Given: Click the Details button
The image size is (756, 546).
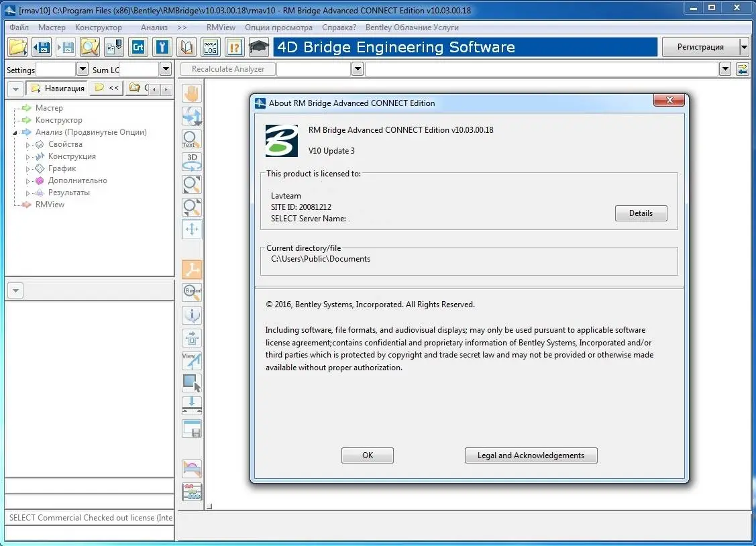Looking at the screenshot, I should [641, 213].
